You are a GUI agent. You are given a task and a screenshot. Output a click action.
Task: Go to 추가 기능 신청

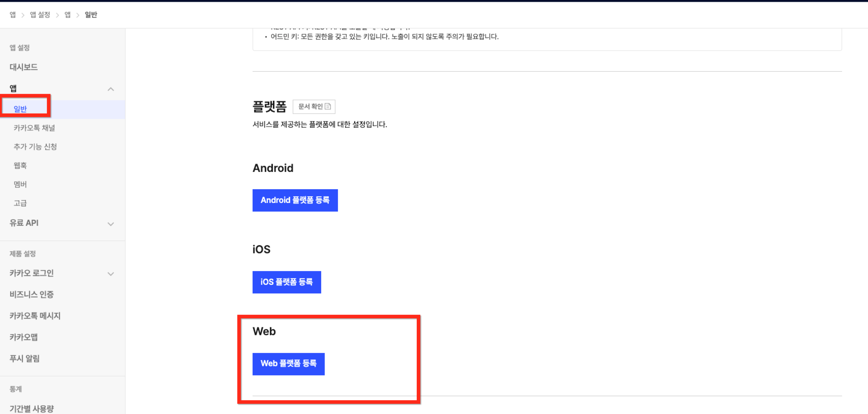click(35, 147)
